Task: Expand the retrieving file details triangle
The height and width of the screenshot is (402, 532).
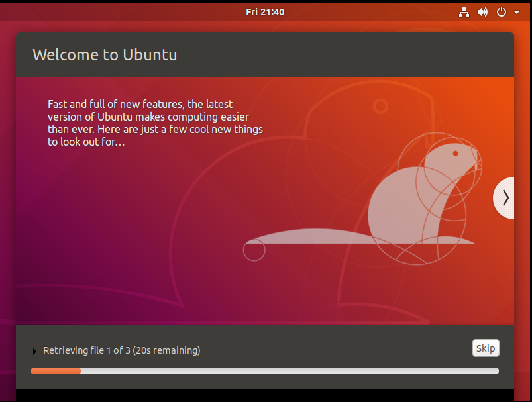Action: click(x=34, y=351)
